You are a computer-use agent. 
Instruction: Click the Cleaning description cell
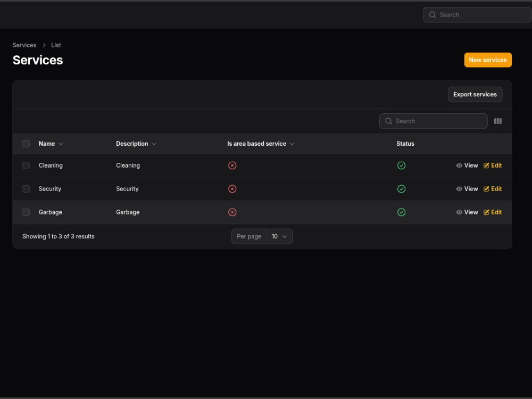click(x=128, y=165)
